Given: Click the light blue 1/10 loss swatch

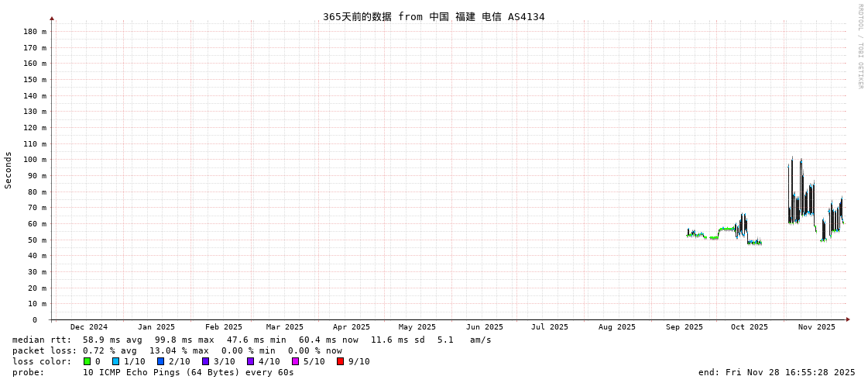Looking at the screenshot, I should 116,361.
